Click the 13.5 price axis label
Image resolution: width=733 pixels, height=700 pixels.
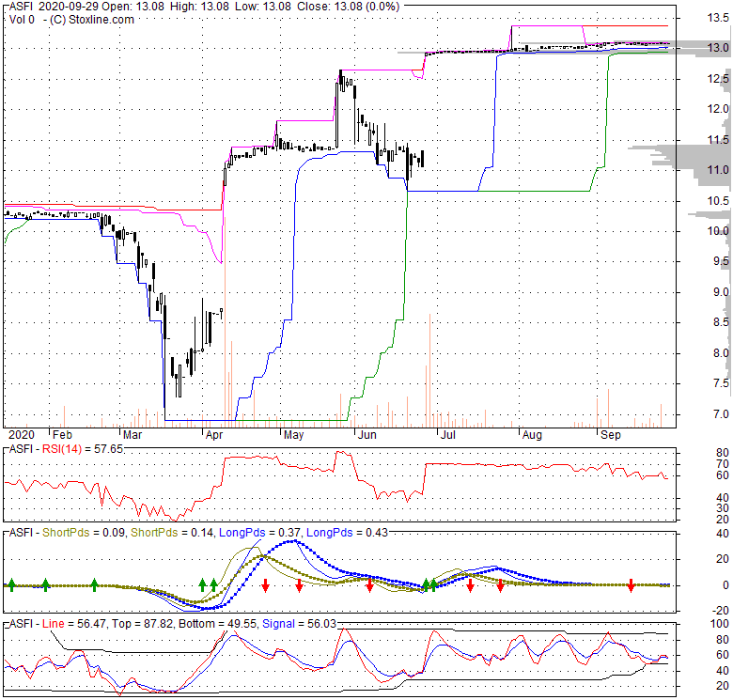pyautogui.click(x=718, y=18)
